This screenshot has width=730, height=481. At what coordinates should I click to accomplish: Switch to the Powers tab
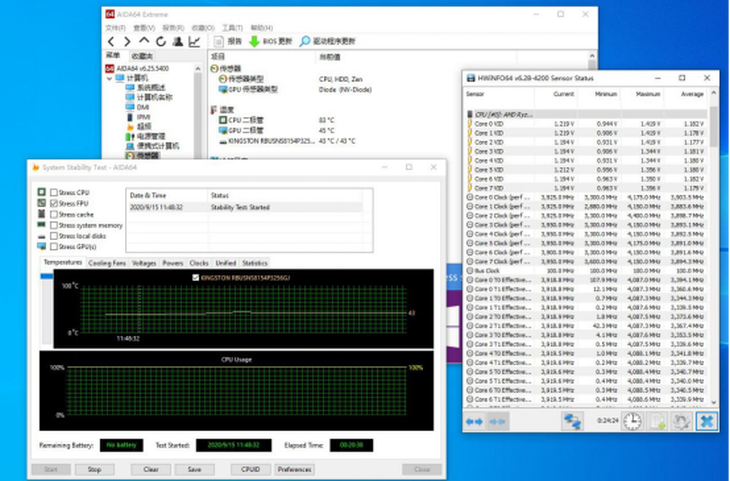(173, 263)
